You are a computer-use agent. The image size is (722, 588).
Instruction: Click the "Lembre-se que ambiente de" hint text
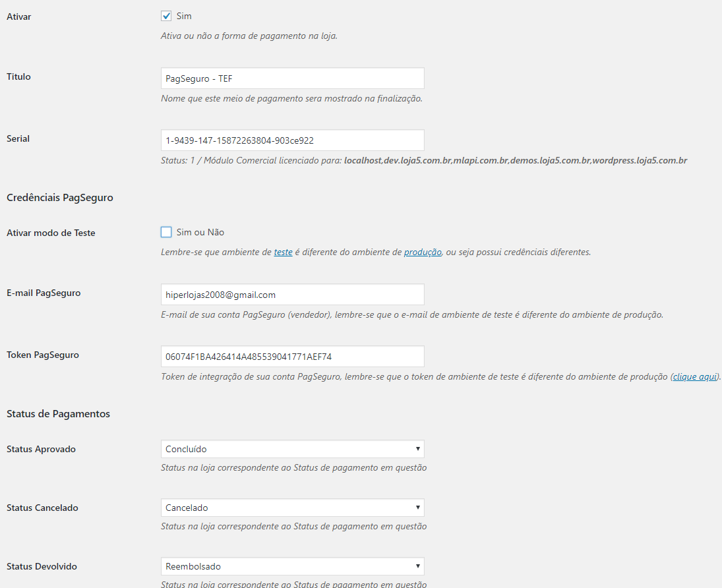coord(376,252)
